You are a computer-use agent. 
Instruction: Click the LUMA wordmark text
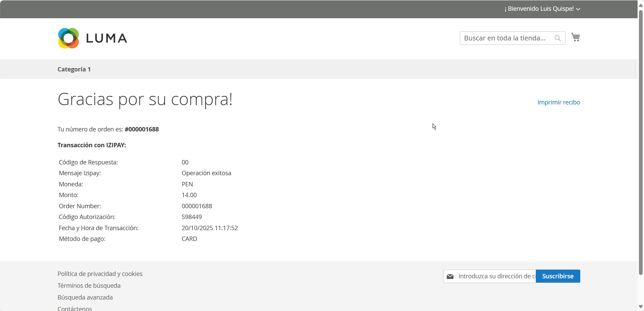pos(107,38)
